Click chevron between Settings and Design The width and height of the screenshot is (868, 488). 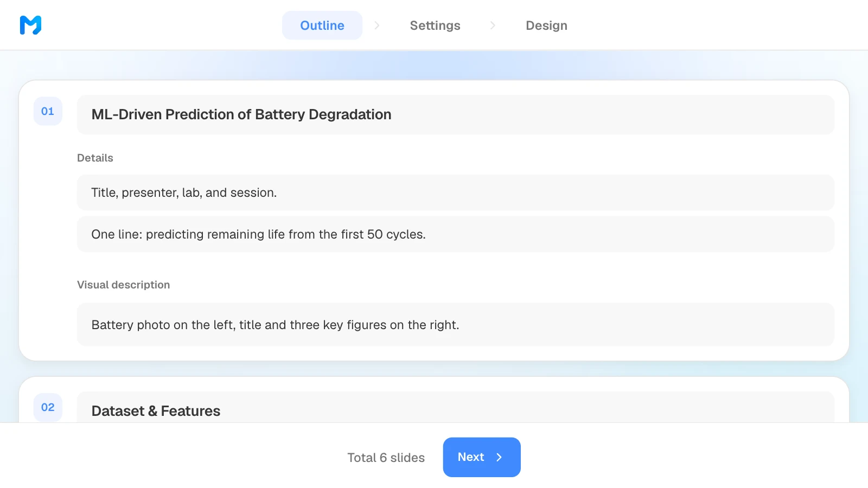493,25
